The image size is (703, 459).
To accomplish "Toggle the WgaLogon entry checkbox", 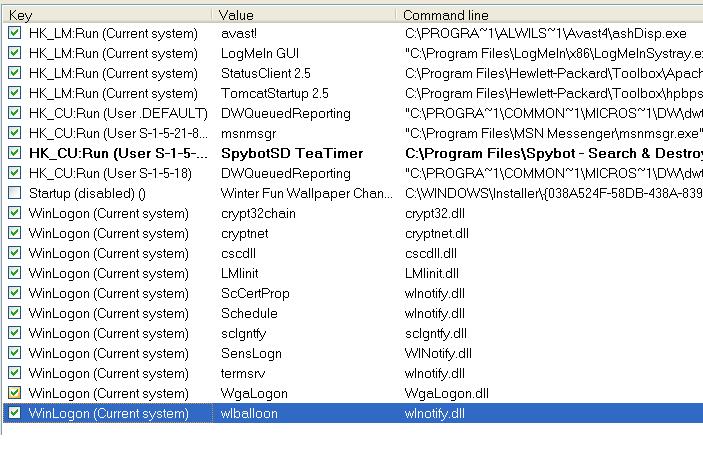I will pyautogui.click(x=14, y=393).
